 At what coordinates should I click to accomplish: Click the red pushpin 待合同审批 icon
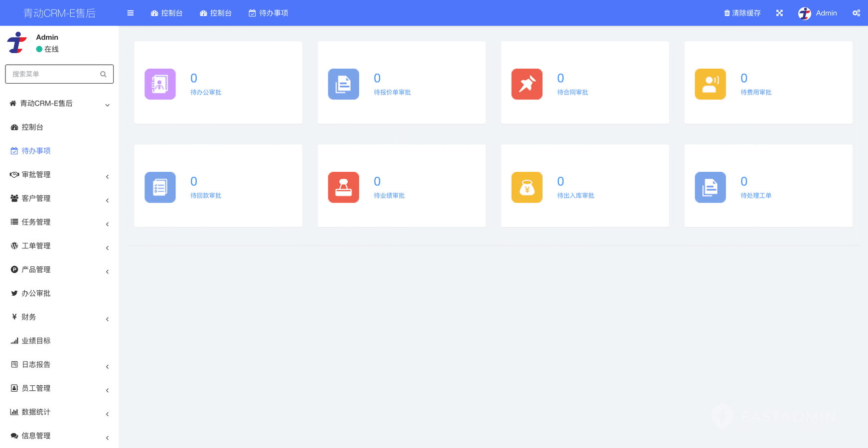527,84
